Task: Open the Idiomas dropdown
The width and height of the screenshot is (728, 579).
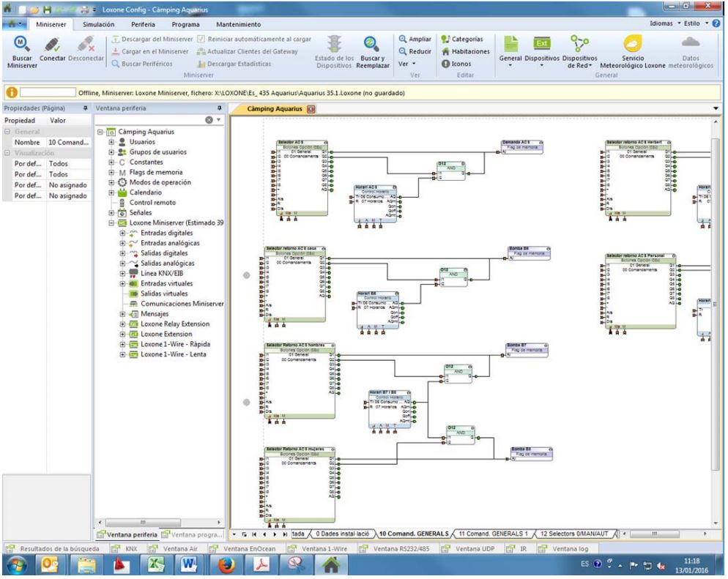Action: [665, 23]
